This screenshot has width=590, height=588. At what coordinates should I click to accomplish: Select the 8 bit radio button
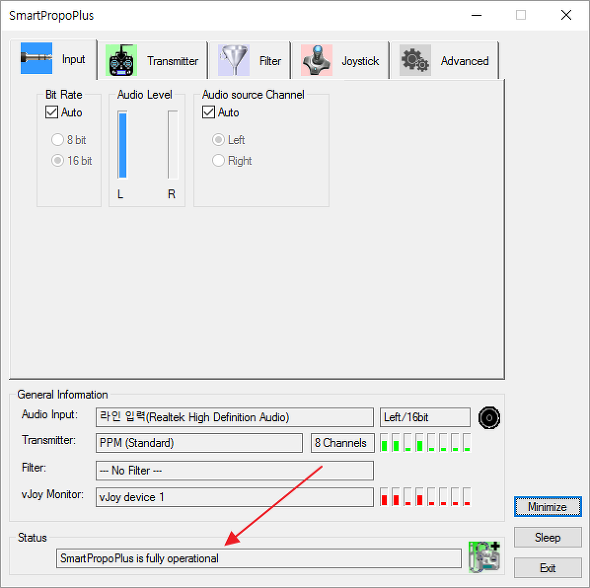[57, 140]
